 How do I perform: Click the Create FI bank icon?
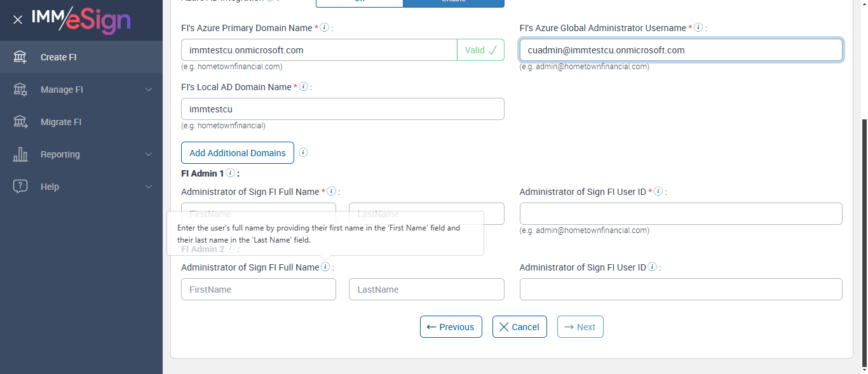click(x=20, y=57)
